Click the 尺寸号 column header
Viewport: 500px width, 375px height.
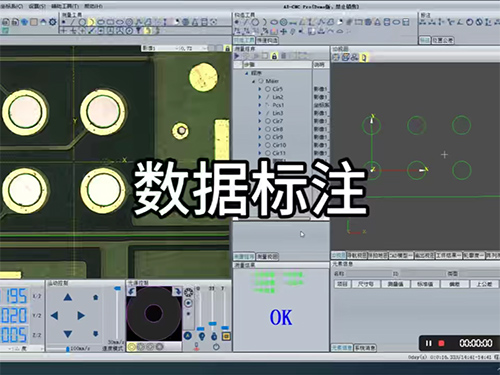tap(365, 284)
